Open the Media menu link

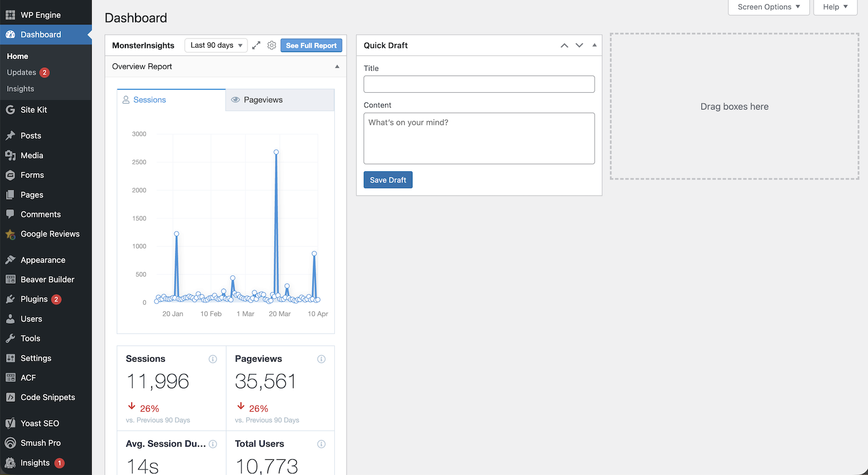(x=32, y=156)
